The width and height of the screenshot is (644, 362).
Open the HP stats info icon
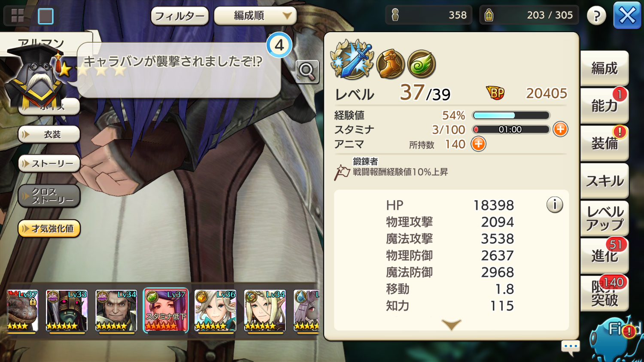(x=554, y=205)
